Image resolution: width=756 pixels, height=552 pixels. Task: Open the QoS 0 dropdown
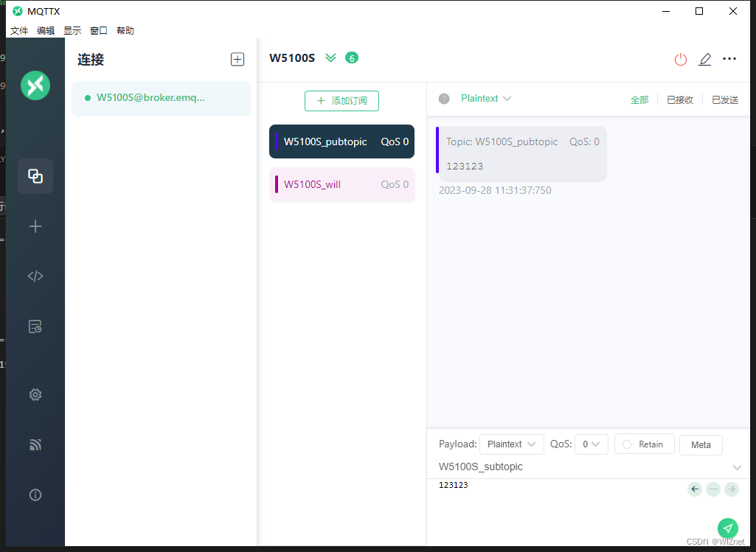point(591,444)
